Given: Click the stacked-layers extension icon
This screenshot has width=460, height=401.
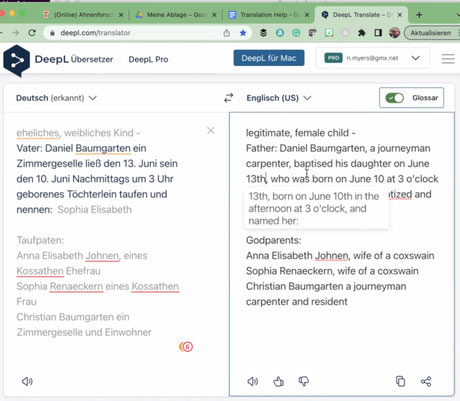Looking at the screenshot, I should pos(263,33).
